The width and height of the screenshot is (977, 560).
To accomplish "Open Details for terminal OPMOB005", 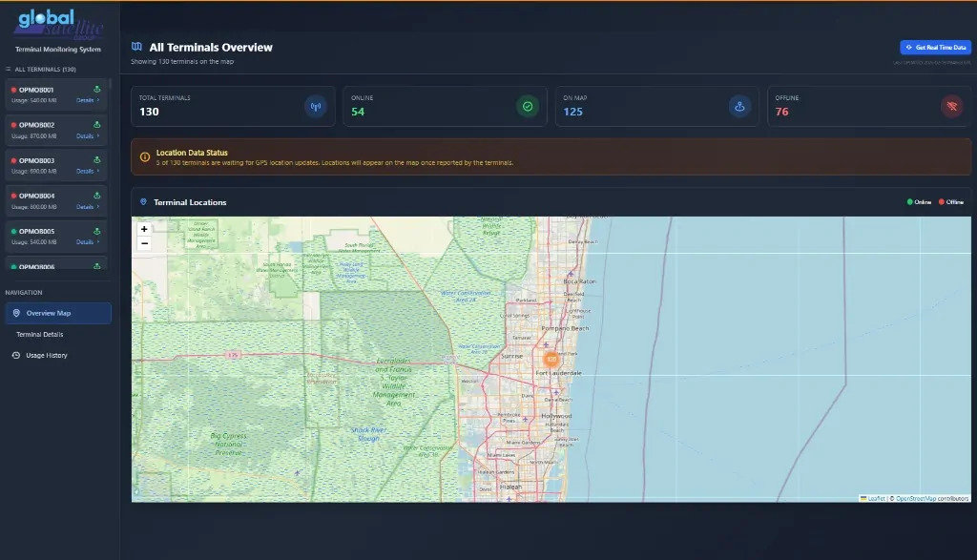I will (87, 241).
